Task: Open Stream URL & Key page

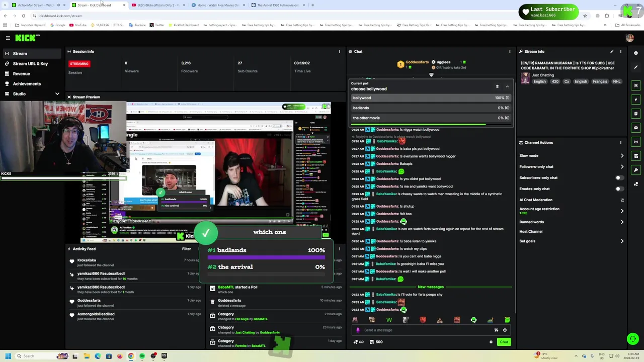Action: 31,63
